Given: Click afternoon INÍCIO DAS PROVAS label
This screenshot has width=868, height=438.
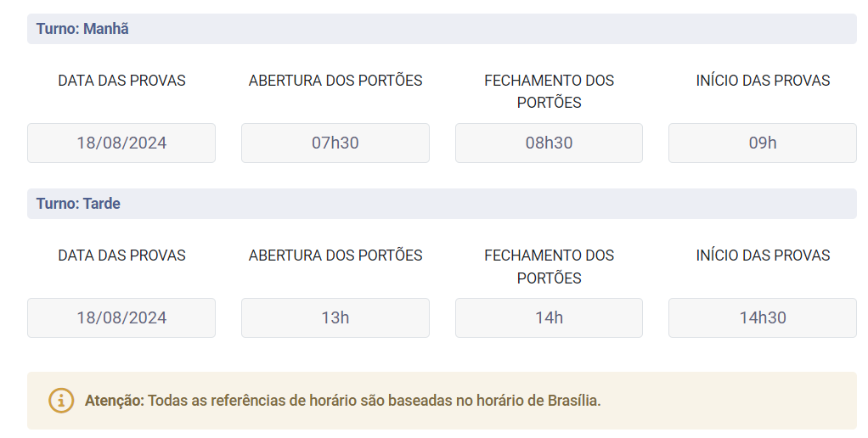Looking at the screenshot, I should [763, 255].
